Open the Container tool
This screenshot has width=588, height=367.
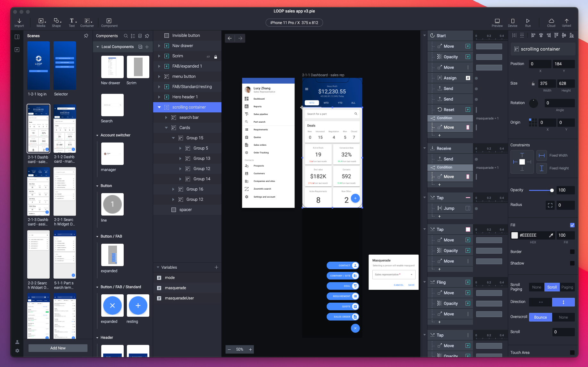pyautogui.click(x=87, y=23)
